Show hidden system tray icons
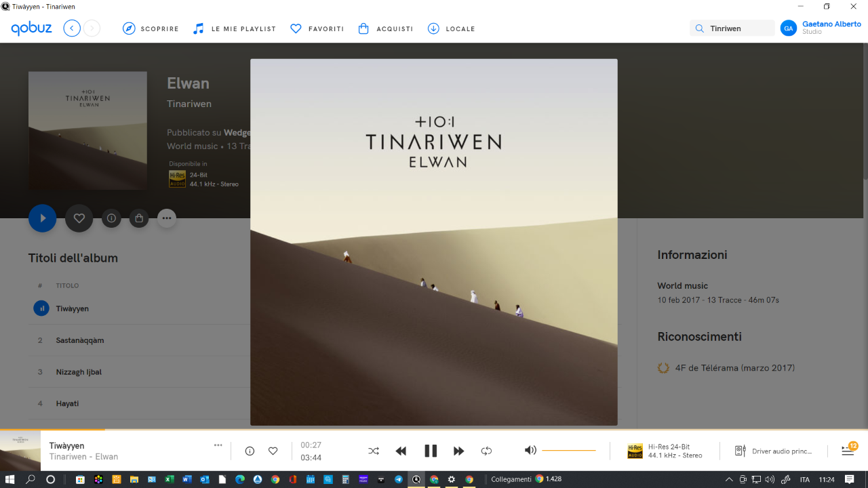The height and width of the screenshot is (488, 868). (729, 479)
